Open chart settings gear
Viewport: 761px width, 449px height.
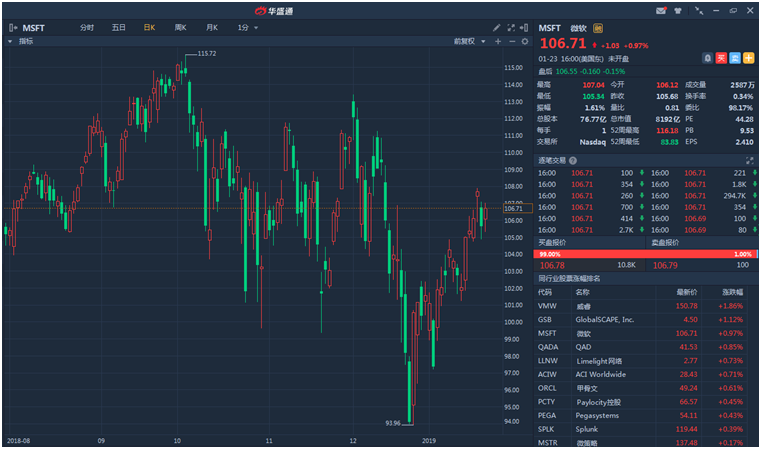(525, 41)
